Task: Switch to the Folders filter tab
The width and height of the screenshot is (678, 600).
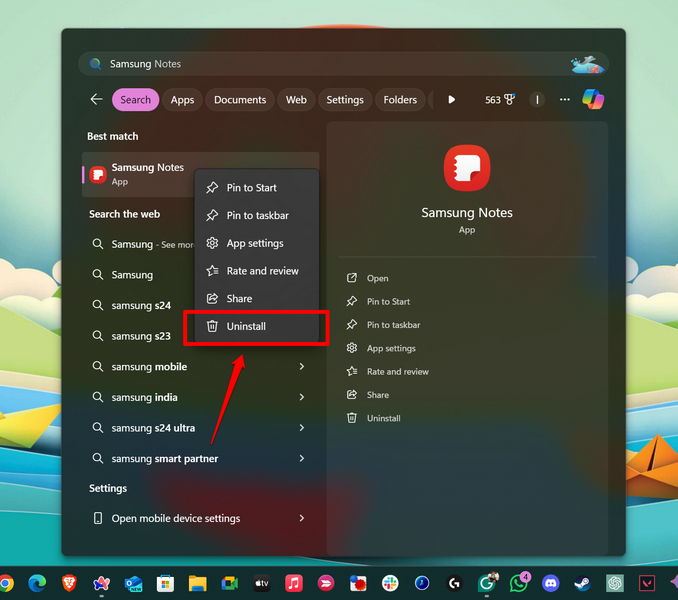Action: (400, 100)
